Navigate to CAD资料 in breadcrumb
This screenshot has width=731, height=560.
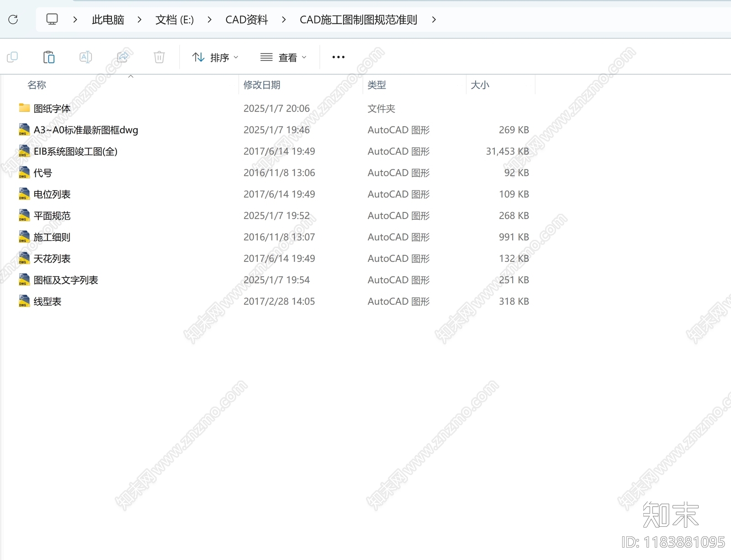[247, 20]
